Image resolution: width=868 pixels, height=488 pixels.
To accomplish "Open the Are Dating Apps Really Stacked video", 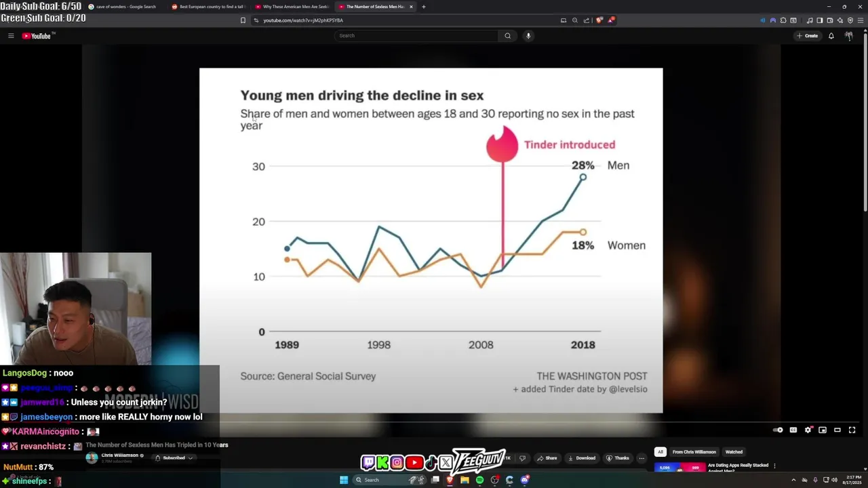I will click(x=737, y=467).
